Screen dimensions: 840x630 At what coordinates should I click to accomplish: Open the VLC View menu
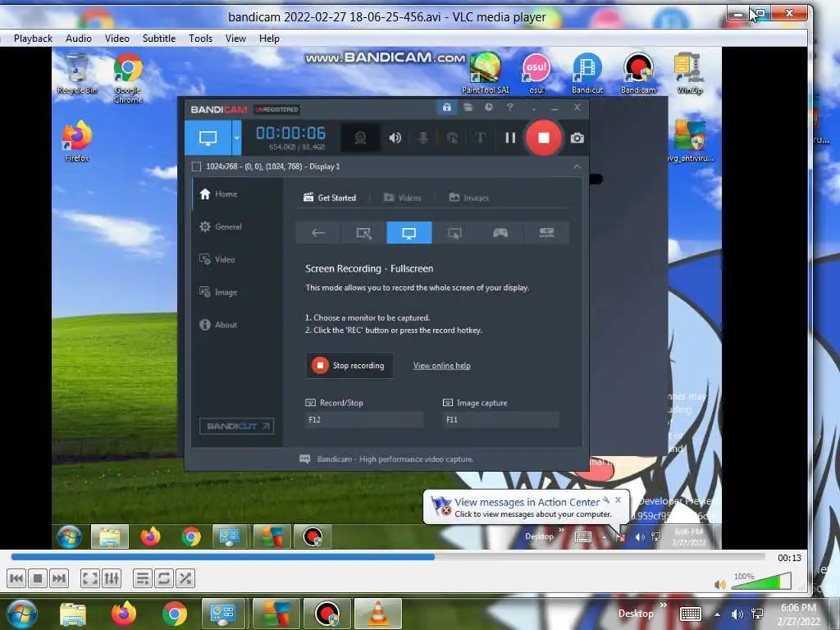235,39
